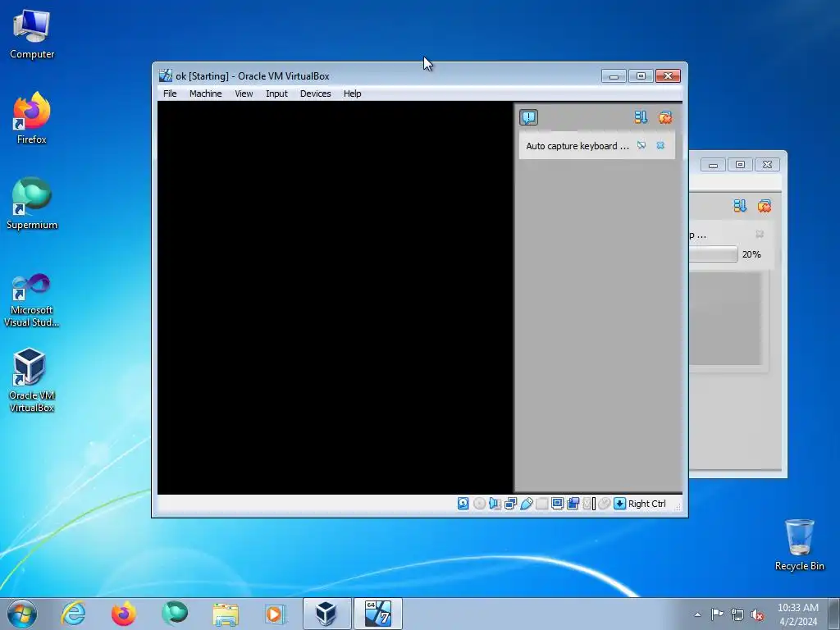Click the muted volume tray icon
The image size is (840, 630).
pyautogui.click(x=757, y=614)
